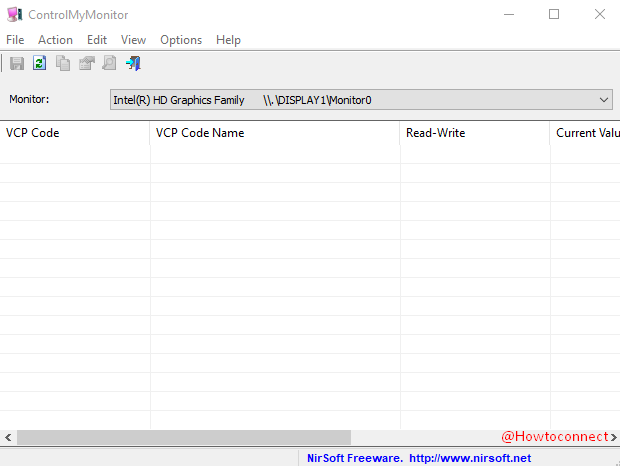The image size is (620, 466).
Task: Click the Find toolbar icon
Action: point(109,63)
